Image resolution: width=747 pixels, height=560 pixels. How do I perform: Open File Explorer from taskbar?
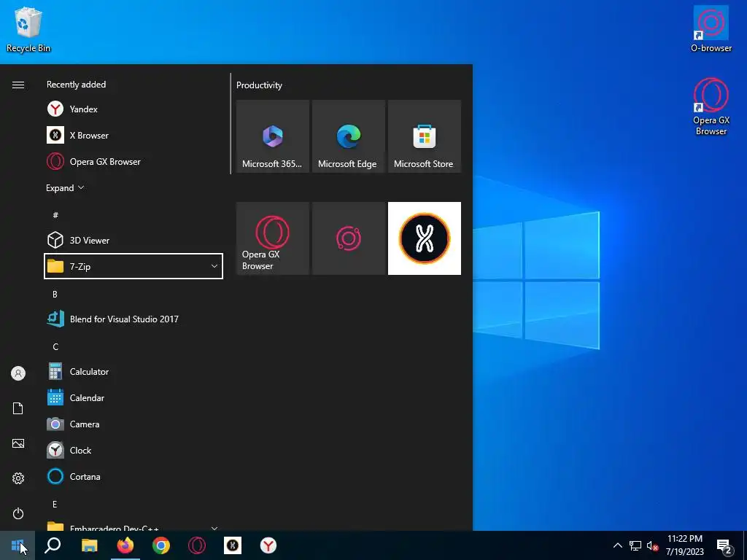click(x=89, y=545)
